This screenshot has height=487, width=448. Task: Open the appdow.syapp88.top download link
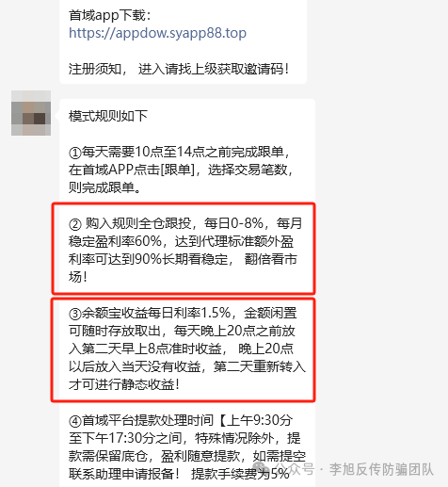click(157, 33)
